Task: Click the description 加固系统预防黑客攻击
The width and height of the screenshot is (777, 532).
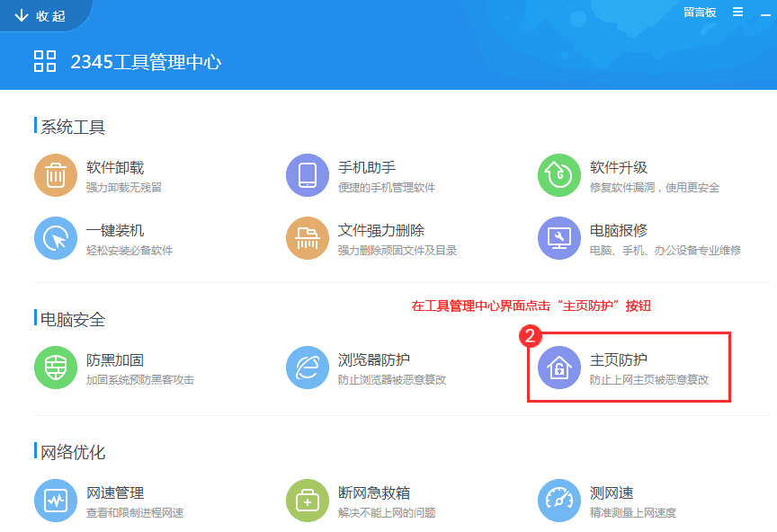Action: (140, 379)
